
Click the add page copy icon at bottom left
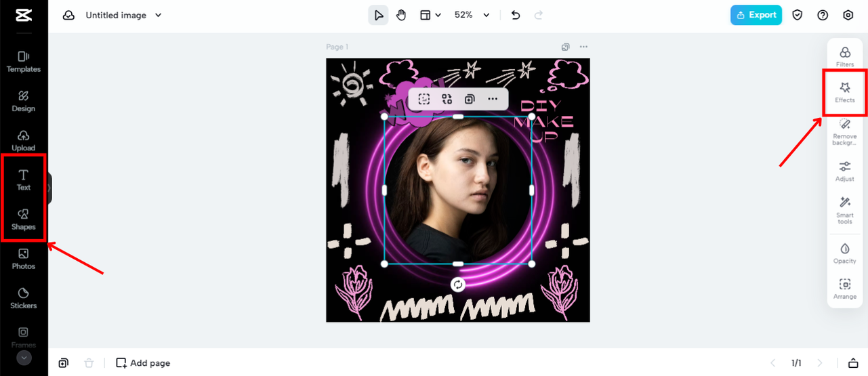click(63, 363)
